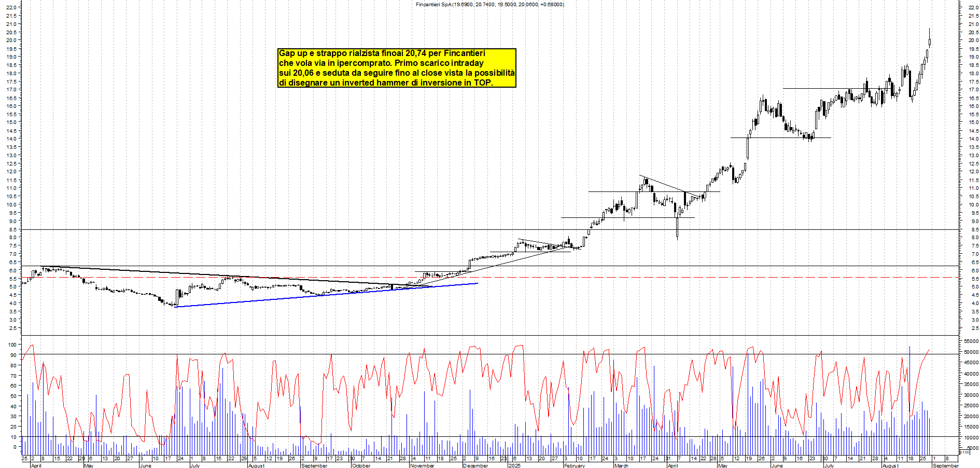Click 22.0 on the right price axis
The height and width of the screenshot is (468, 980).
[973, 8]
